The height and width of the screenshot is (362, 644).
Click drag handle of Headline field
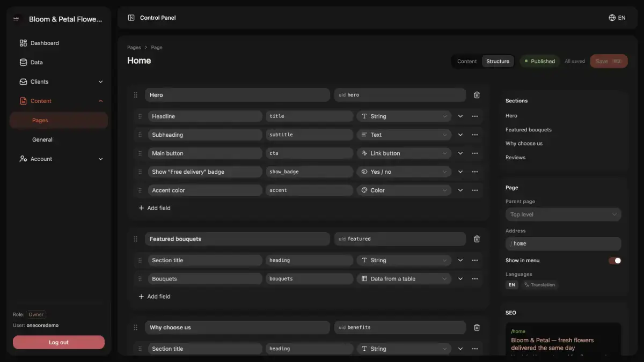(140, 116)
